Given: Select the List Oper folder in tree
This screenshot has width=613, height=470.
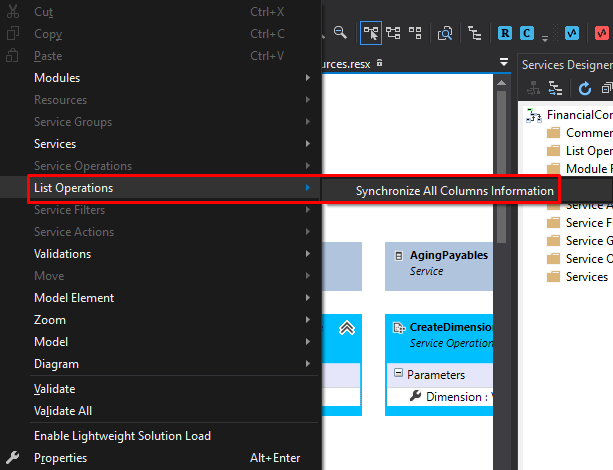Looking at the screenshot, I should (579, 151).
